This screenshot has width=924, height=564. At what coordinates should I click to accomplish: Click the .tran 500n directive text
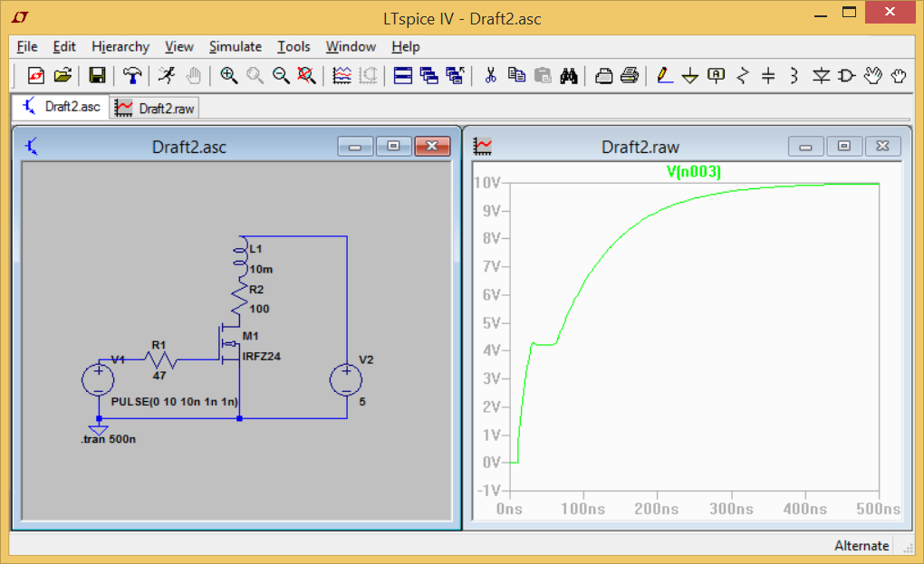click(x=109, y=439)
